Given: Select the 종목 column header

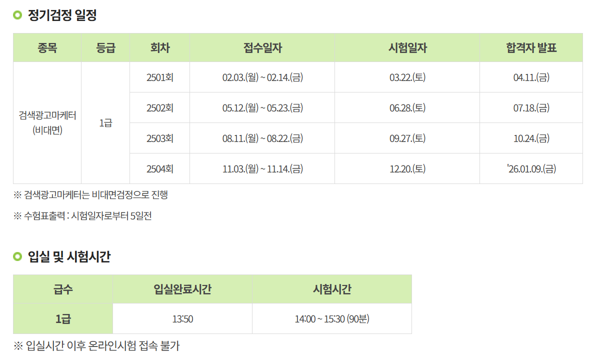Looking at the screenshot, I should (x=47, y=48).
